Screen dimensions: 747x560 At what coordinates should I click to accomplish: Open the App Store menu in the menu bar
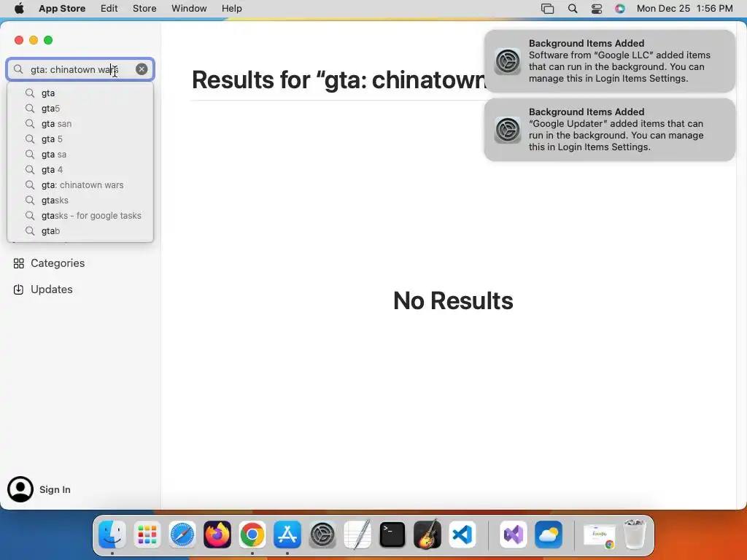coord(62,8)
